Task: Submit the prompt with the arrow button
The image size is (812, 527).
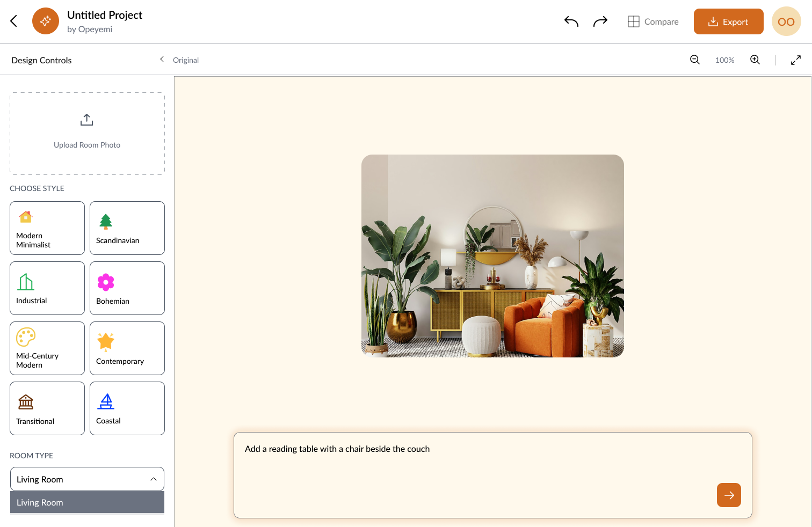Action: [729, 495]
